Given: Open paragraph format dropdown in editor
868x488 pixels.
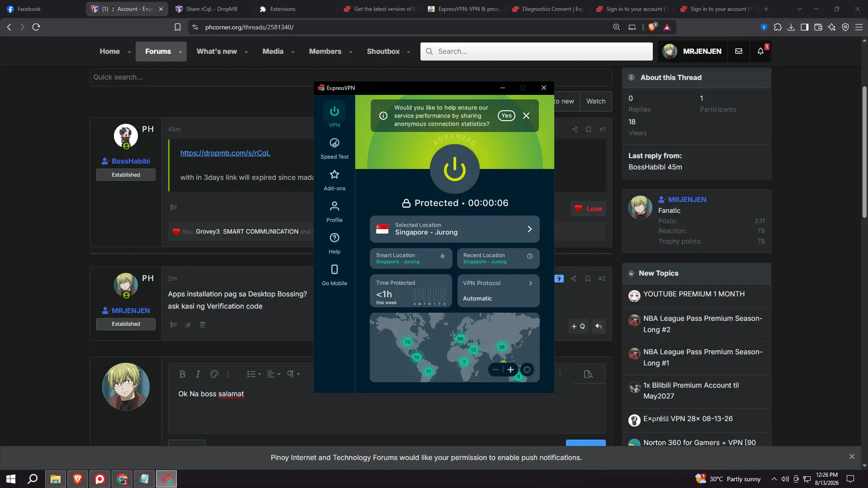Looking at the screenshot, I should coord(293,374).
